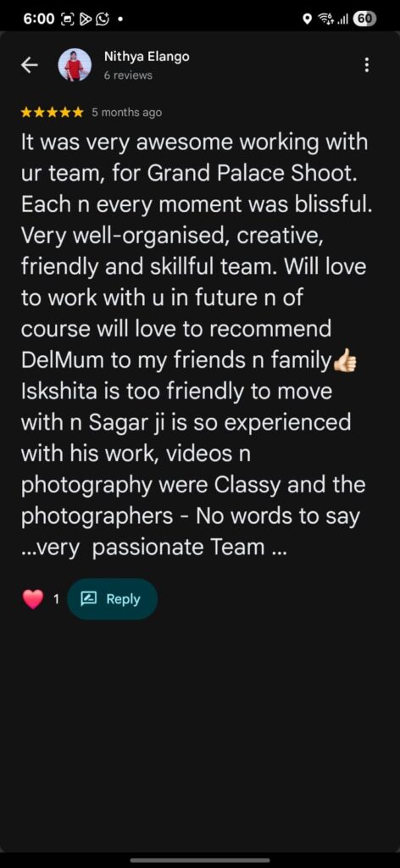Tap the like count number 1
This screenshot has width=400, height=868.
click(x=55, y=599)
